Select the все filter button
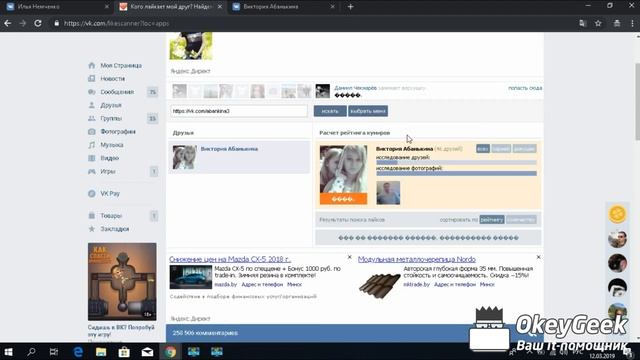640x360 pixels. [482, 149]
